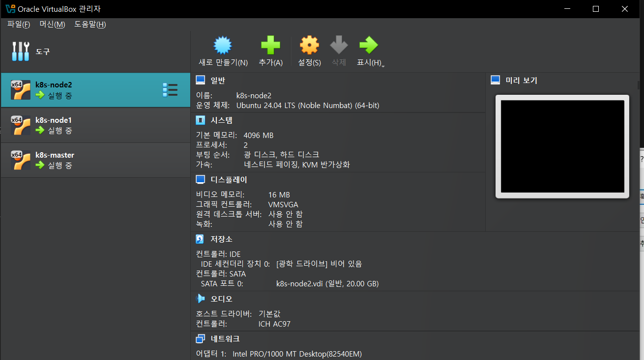
Task: Click the k8s-master running status arrow icon
Action: tap(40, 166)
